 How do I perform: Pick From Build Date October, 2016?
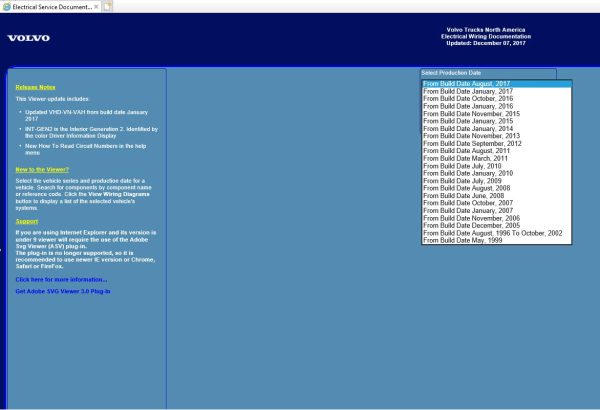click(497, 99)
